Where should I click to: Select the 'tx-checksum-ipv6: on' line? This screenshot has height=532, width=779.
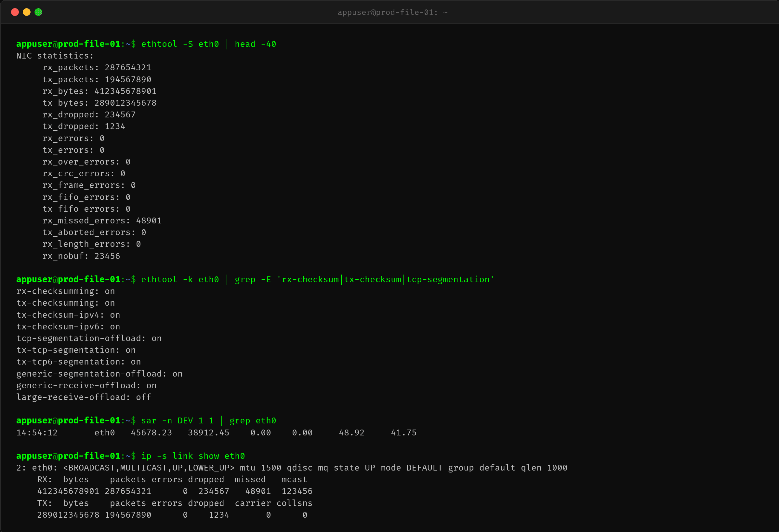click(68, 326)
